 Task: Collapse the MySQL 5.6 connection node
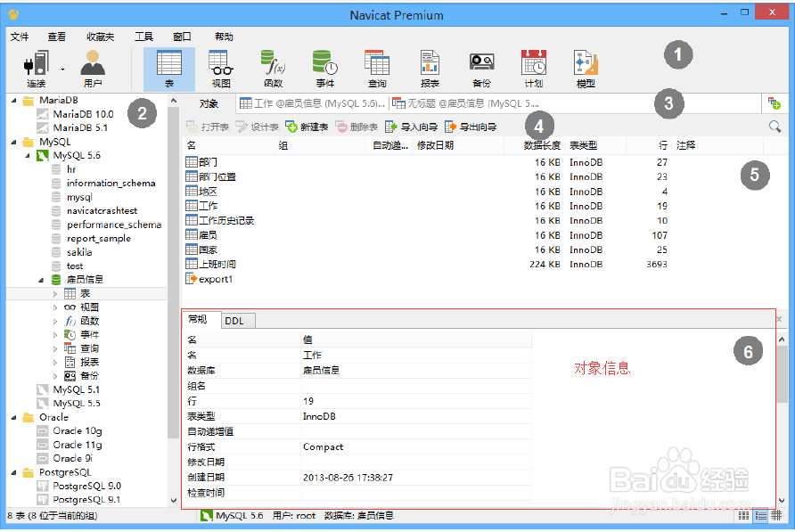click(29, 155)
